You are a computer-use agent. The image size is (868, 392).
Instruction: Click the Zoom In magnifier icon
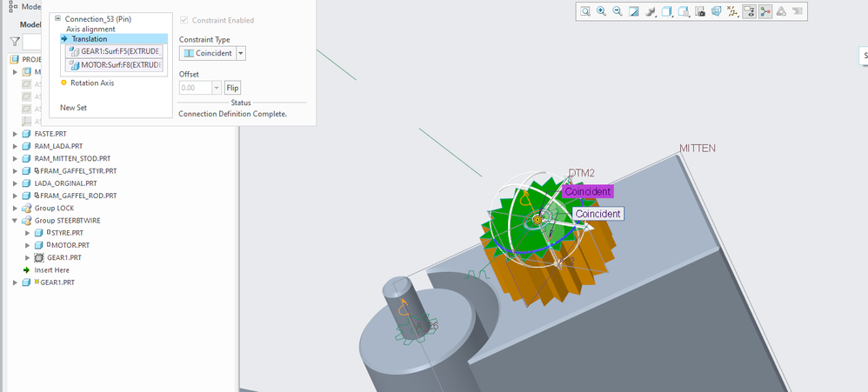(601, 11)
